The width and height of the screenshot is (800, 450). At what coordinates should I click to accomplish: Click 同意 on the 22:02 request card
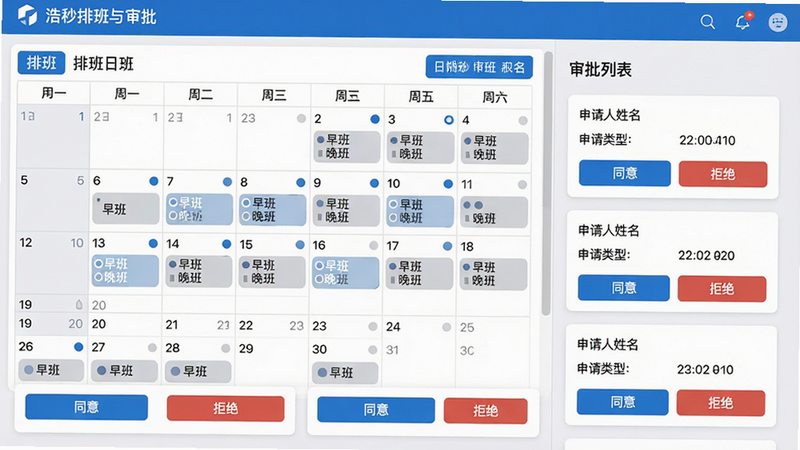[624, 288]
